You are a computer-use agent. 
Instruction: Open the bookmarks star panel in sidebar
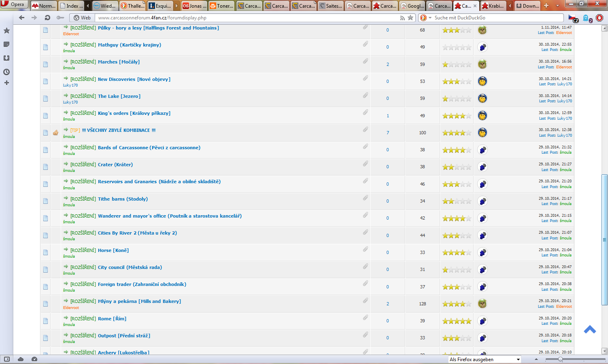pyautogui.click(x=6, y=31)
